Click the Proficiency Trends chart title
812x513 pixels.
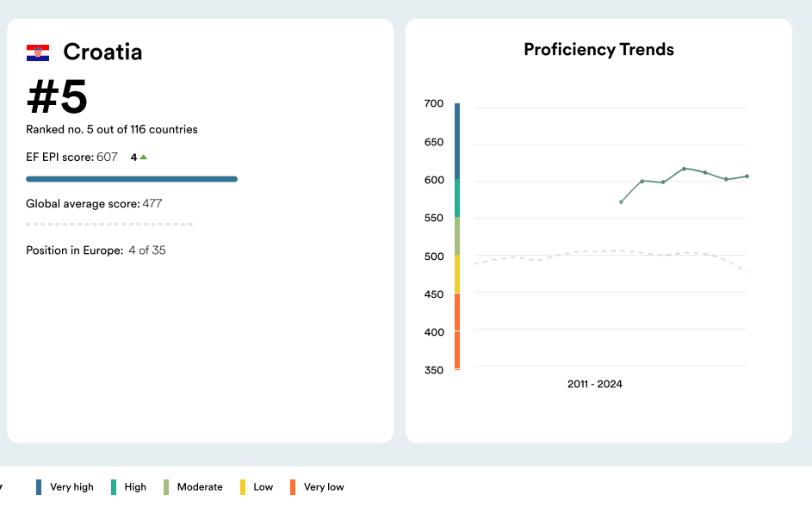coord(598,50)
